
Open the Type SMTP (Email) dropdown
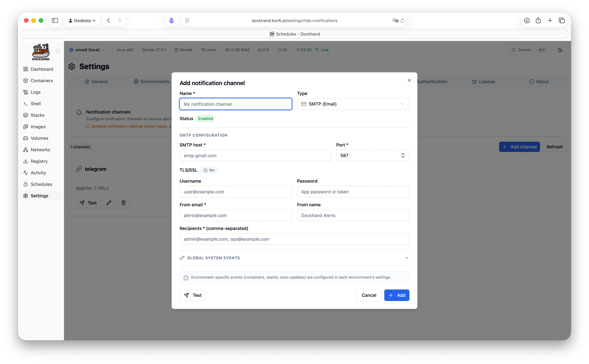click(x=353, y=104)
